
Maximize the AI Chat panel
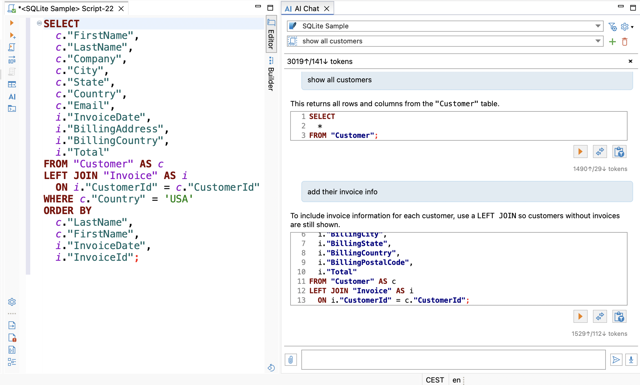pyautogui.click(x=633, y=7)
